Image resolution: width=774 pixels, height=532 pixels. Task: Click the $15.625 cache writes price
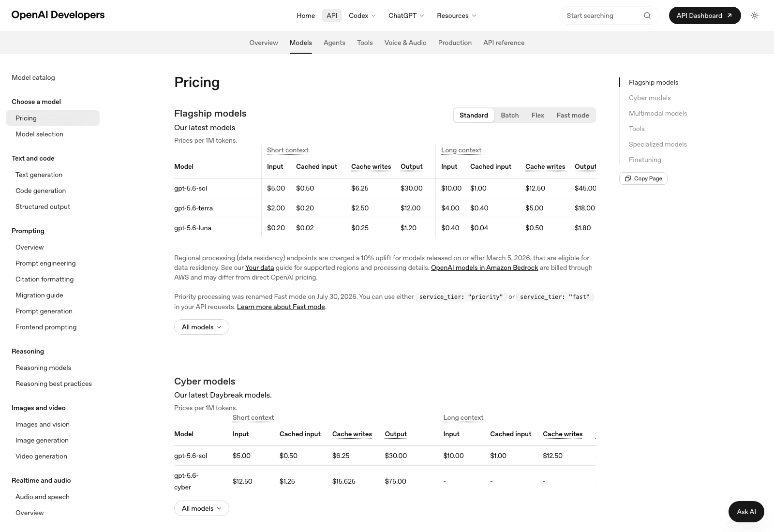(x=344, y=481)
